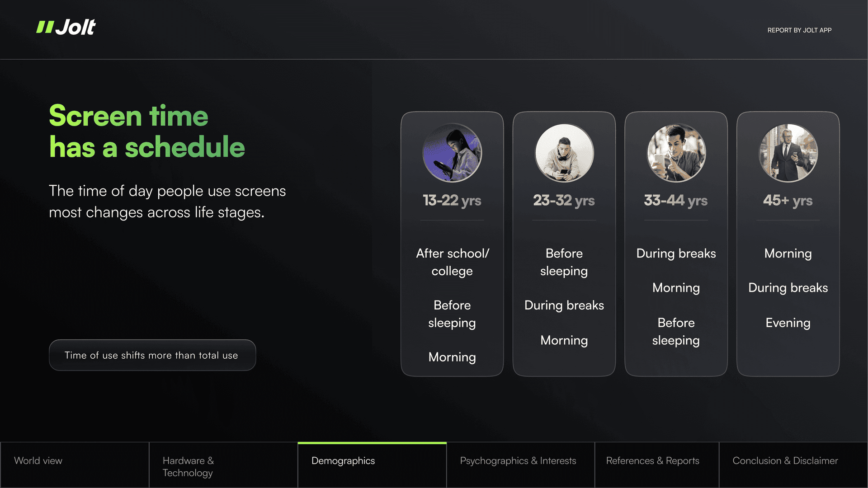Select 'Evening' in the 45+ card

[x=788, y=323]
